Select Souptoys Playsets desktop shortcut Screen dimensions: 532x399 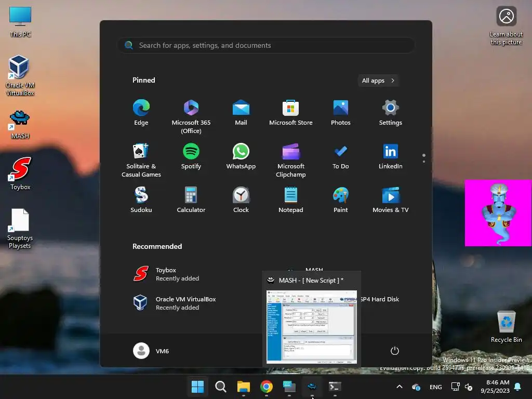(x=20, y=229)
